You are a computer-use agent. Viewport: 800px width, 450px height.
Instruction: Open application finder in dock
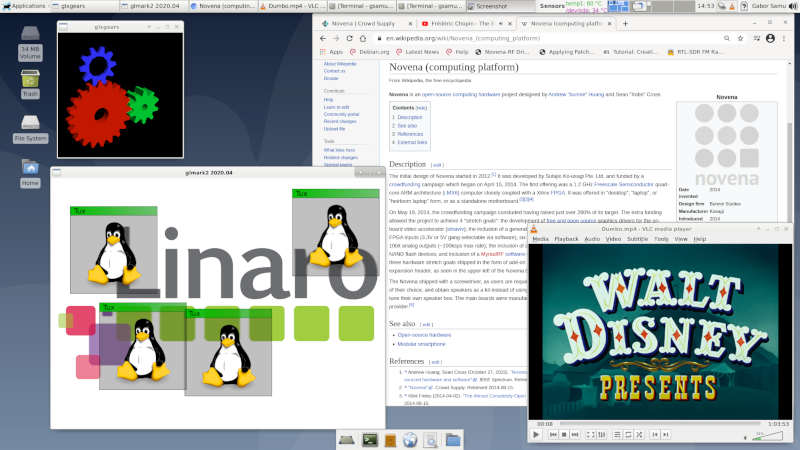click(x=431, y=440)
